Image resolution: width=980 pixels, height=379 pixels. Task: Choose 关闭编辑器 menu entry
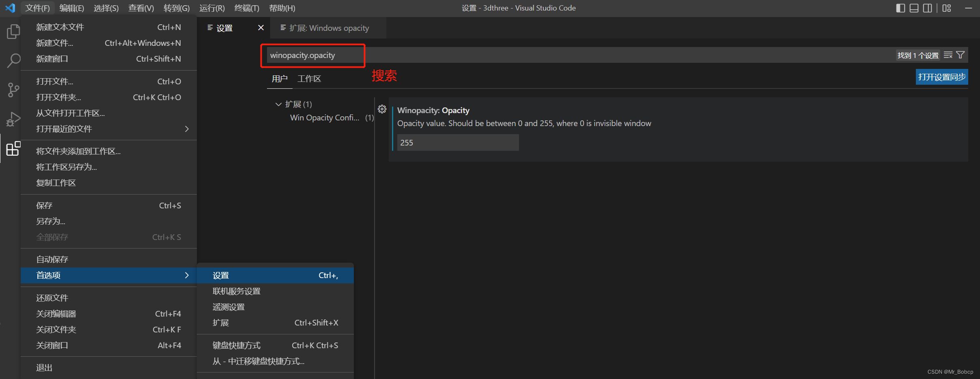tap(109, 314)
